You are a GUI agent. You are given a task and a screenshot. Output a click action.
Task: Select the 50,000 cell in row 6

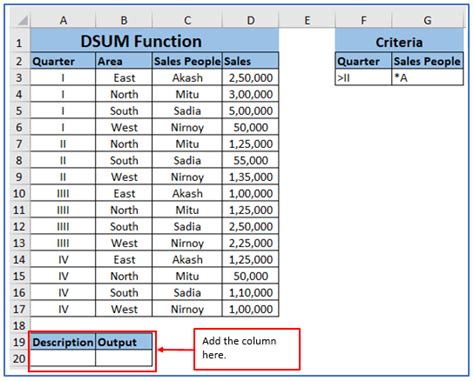tap(251, 127)
